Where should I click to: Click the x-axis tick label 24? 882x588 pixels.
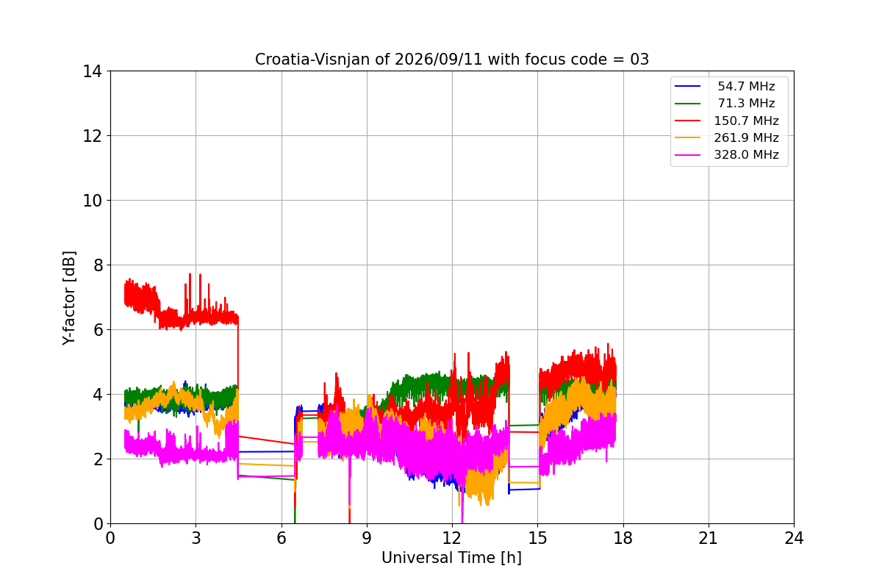(794, 538)
